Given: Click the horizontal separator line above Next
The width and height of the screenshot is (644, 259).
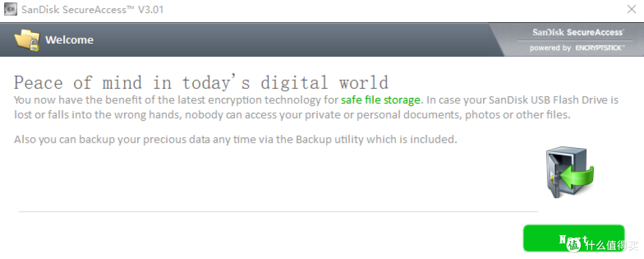Looking at the screenshot, I should [278, 212].
